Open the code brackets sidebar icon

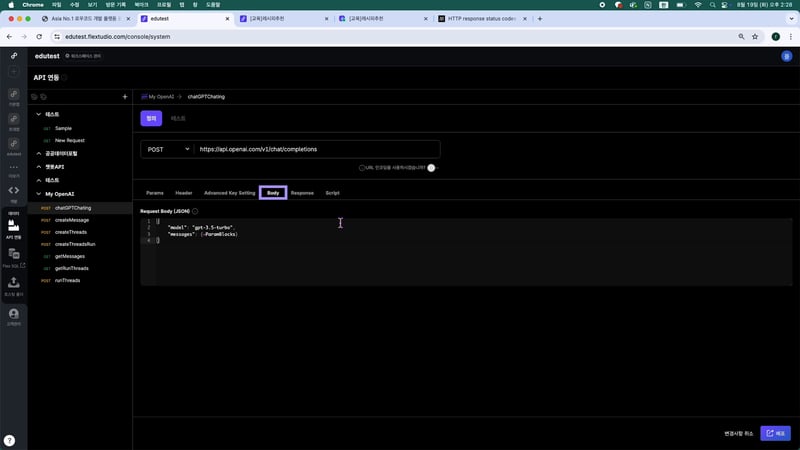pos(14,190)
